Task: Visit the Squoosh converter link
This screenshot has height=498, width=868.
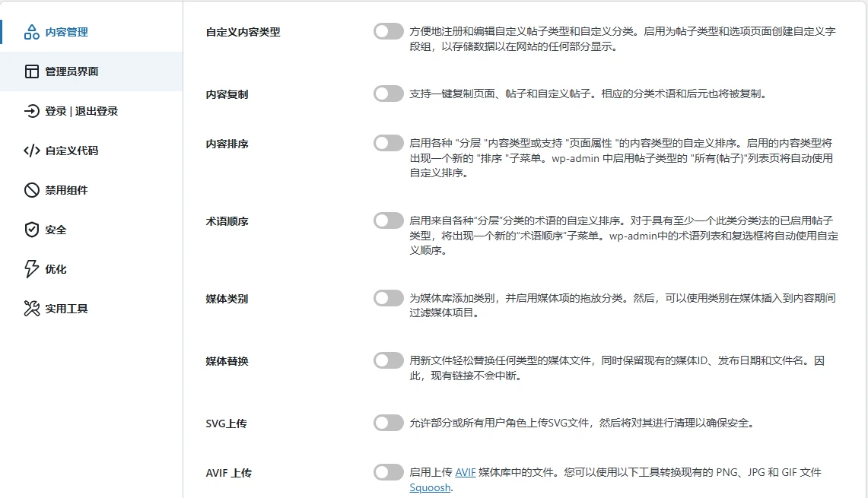Action: coord(429,487)
